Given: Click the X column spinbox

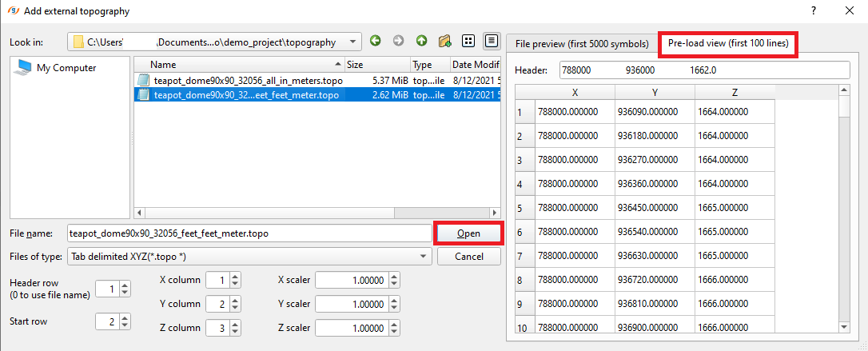Looking at the screenshot, I should point(224,280).
